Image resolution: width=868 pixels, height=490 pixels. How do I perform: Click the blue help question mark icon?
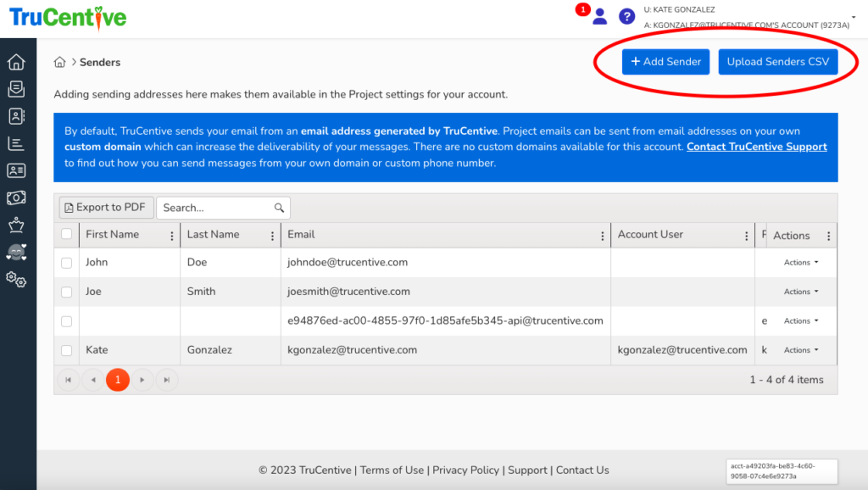(626, 16)
